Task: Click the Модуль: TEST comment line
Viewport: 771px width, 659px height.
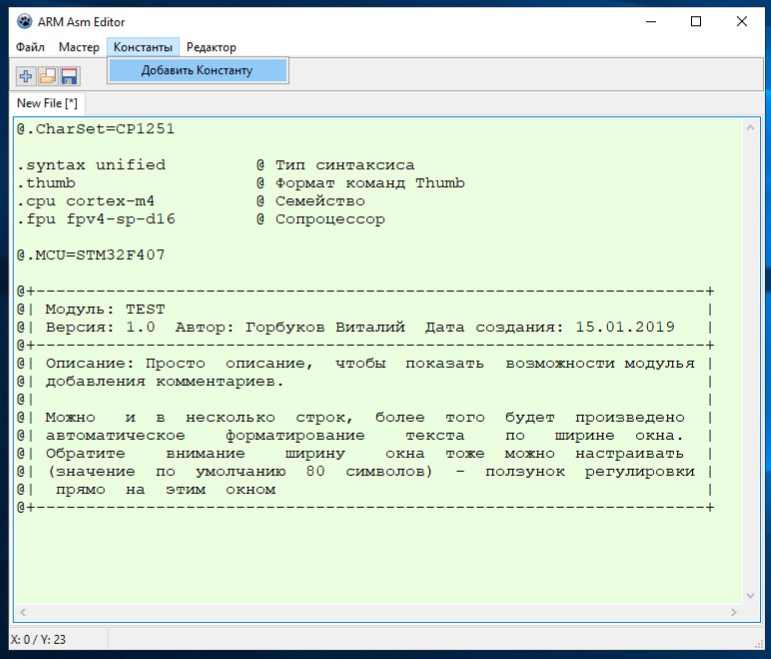Action: (x=105, y=309)
